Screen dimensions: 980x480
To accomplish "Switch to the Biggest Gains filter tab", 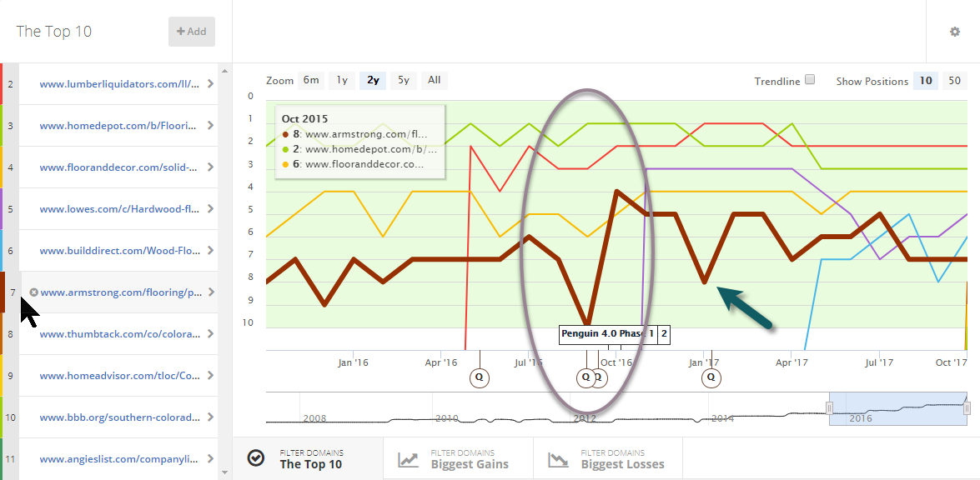I will click(459, 459).
